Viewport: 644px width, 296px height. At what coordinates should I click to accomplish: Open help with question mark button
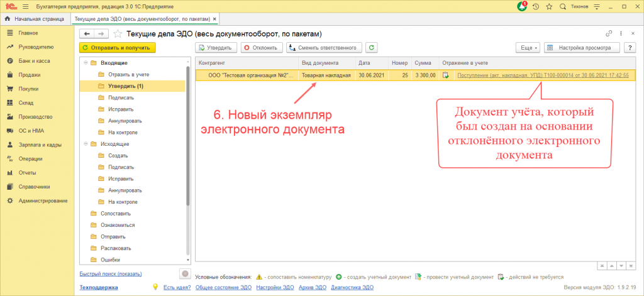[630, 48]
